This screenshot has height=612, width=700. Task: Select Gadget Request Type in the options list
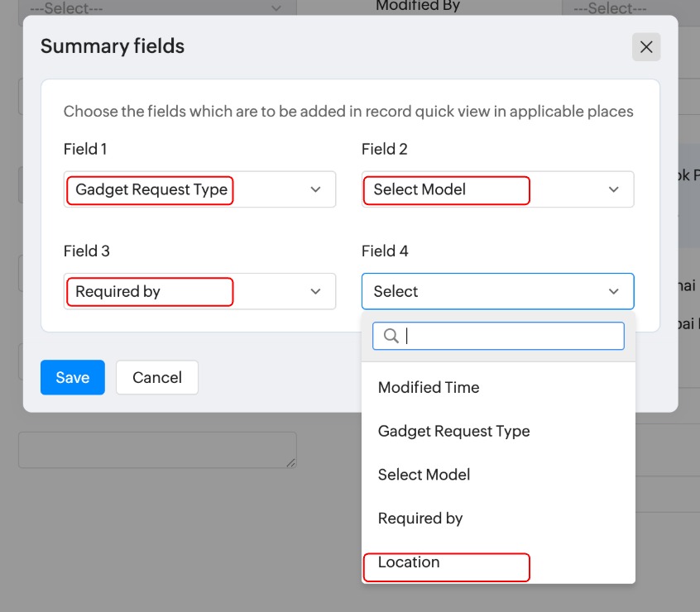(453, 431)
